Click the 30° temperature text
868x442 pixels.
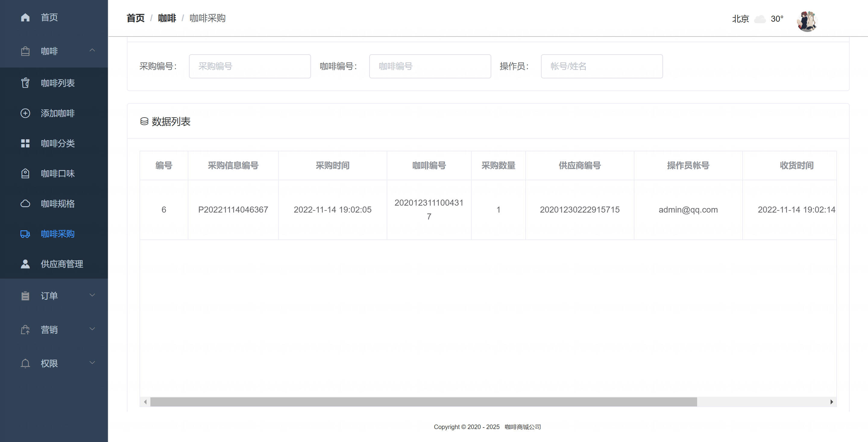click(777, 19)
